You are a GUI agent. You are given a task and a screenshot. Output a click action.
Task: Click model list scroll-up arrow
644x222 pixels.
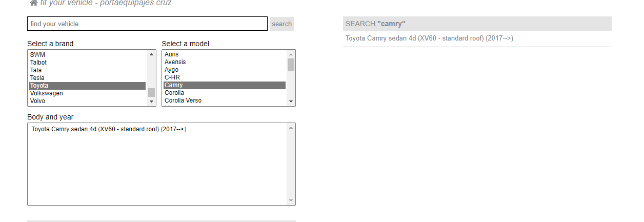point(291,54)
